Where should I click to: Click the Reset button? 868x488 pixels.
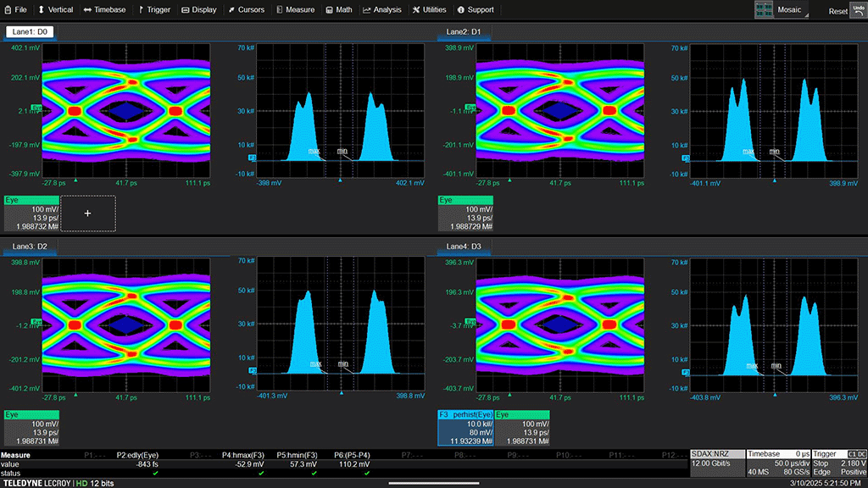(x=837, y=11)
